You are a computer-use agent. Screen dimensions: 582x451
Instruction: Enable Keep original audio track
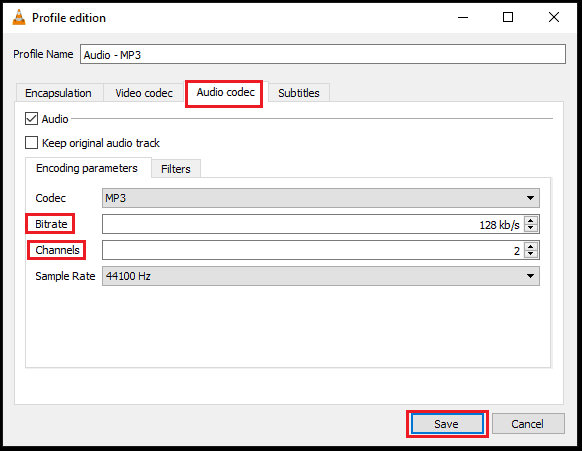pyautogui.click(x=32, y=143)
